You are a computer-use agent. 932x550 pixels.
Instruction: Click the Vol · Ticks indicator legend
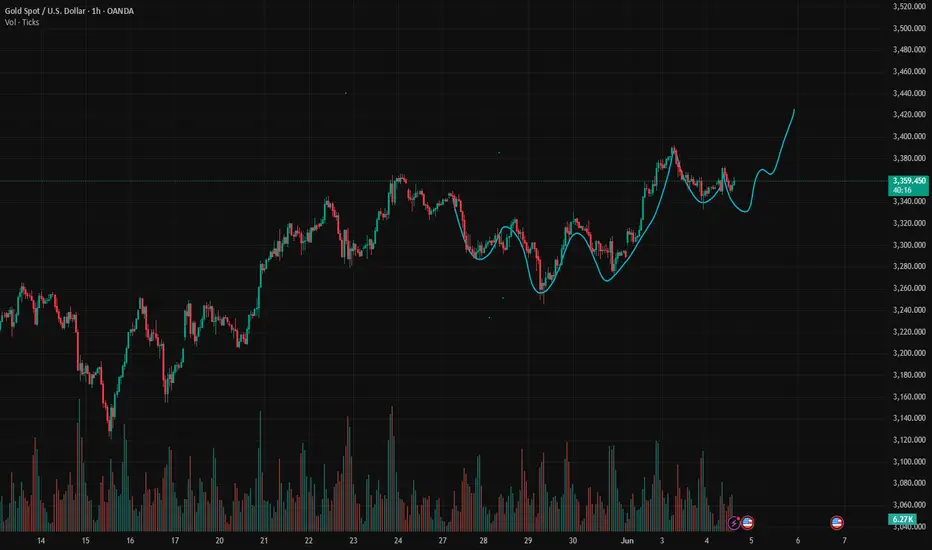(x=22, y=22)
